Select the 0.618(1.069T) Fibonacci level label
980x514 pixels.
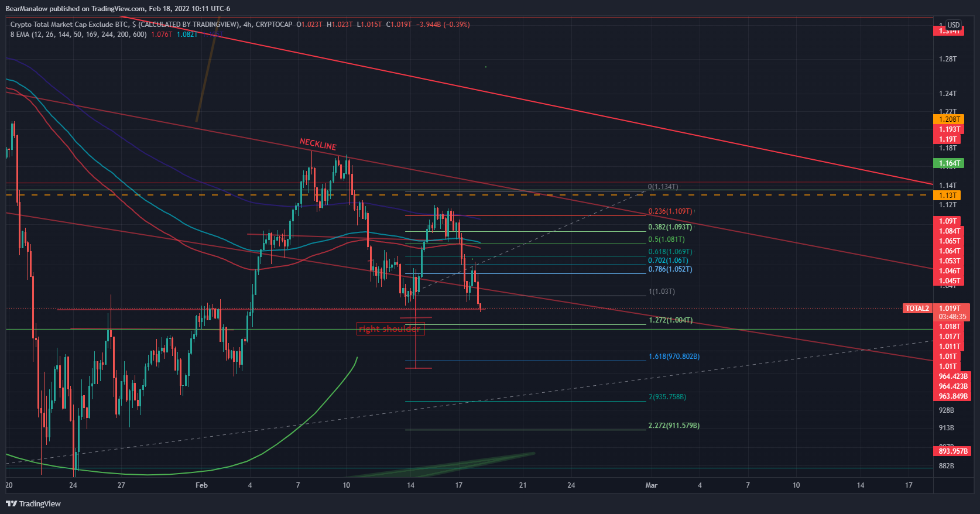(670, 252)
